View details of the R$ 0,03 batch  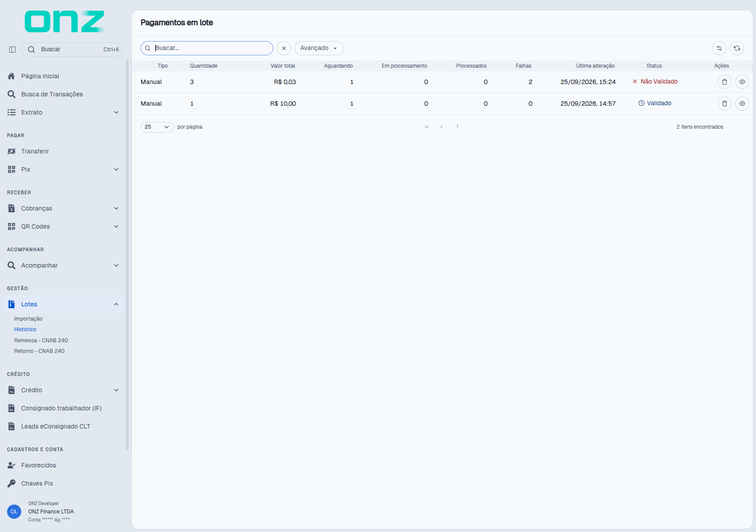point(742,82)
